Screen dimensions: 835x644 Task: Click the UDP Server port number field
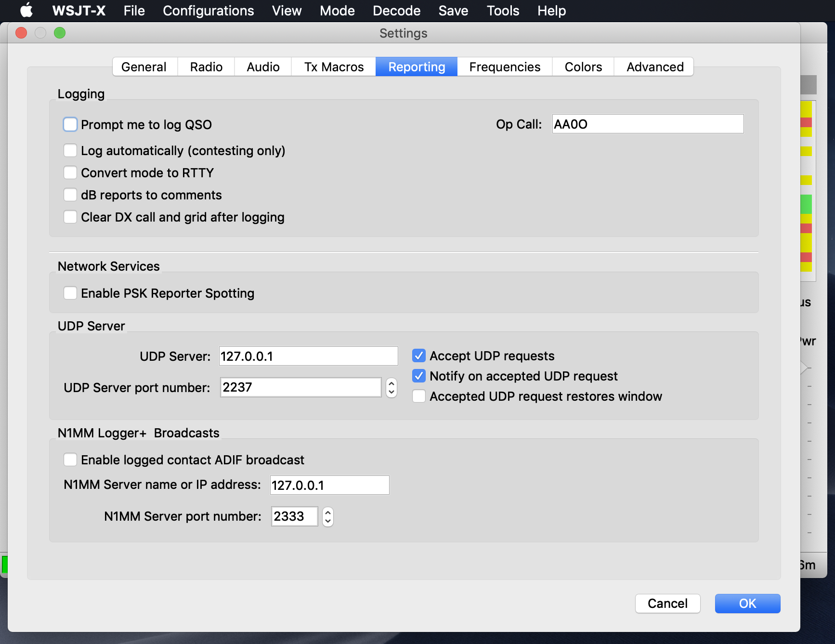[301, 387]
